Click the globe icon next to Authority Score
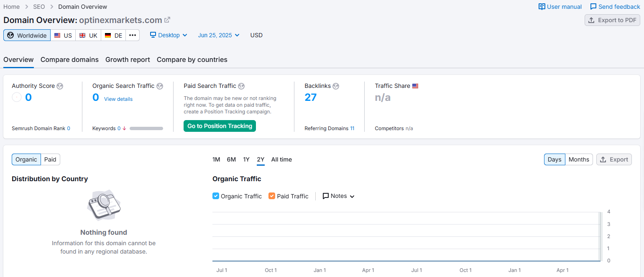Screen dimensions: 644x277 (x=60, y=86)
